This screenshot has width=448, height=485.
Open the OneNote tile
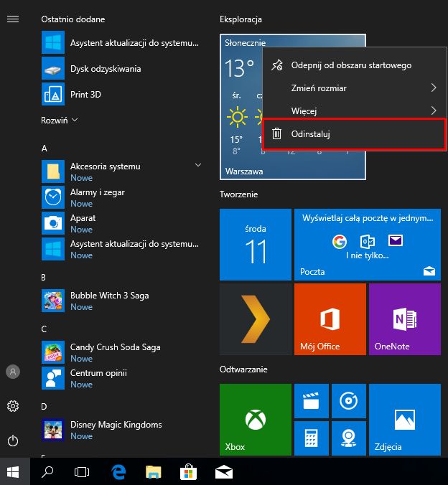click(405, 319)
